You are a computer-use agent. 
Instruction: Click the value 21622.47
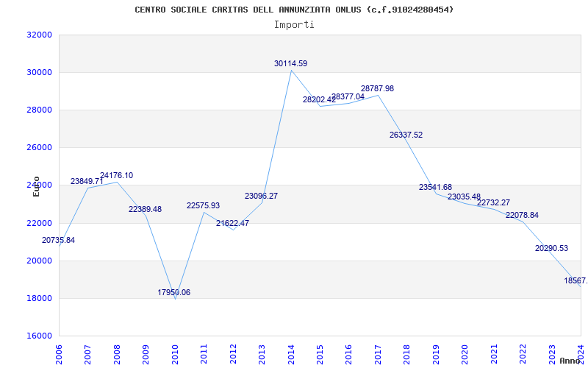(232, 223)
